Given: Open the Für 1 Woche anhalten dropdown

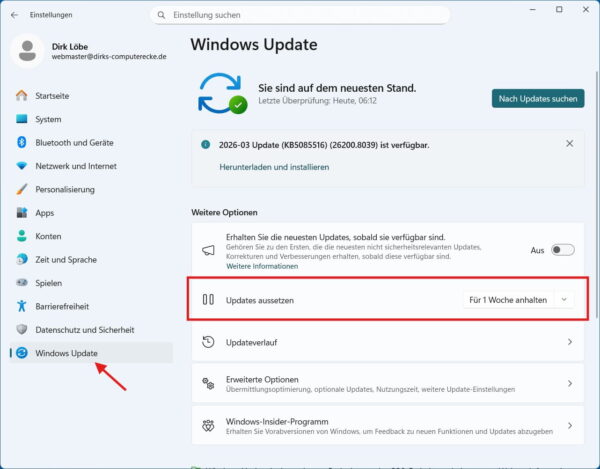Looking at the screenshot, I should (x=518, y=300).
